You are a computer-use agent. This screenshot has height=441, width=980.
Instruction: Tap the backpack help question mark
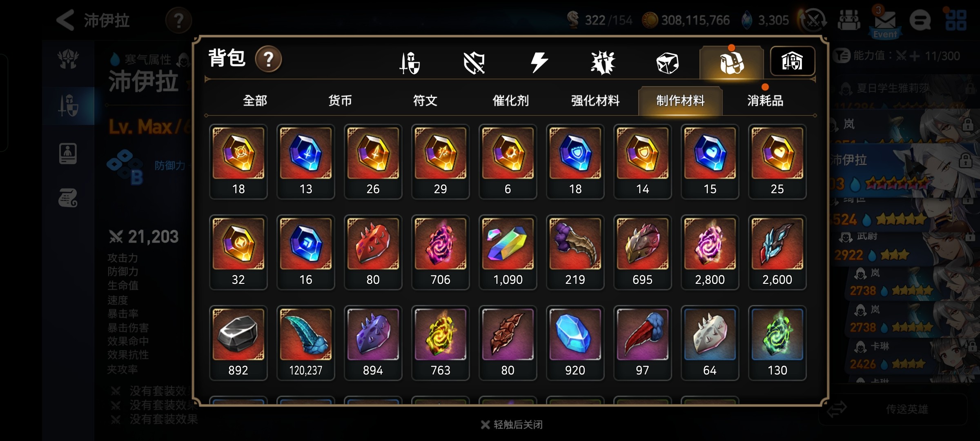(268, 59)
